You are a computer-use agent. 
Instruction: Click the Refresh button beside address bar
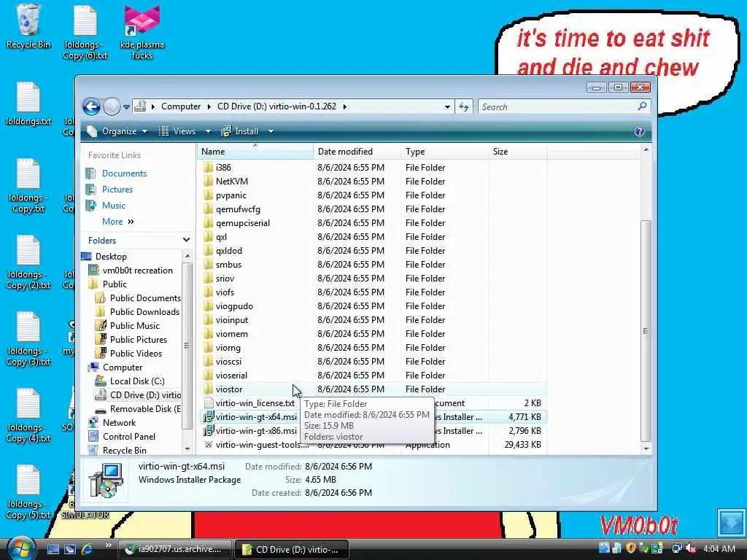464,106
